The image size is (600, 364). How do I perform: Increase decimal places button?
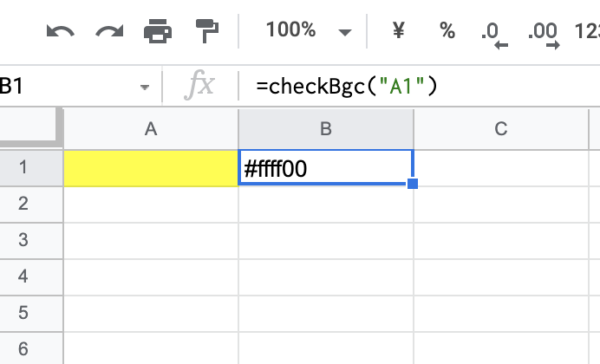click(543, 35)
